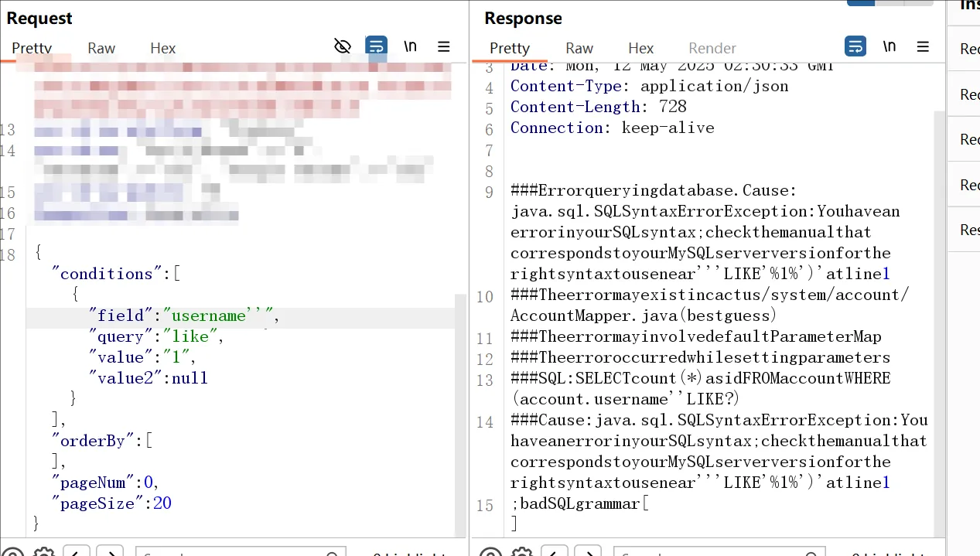Click the "conditions":[ line in request
The width and height of the screenshot is (980, 556).
(x=116, y=274)
